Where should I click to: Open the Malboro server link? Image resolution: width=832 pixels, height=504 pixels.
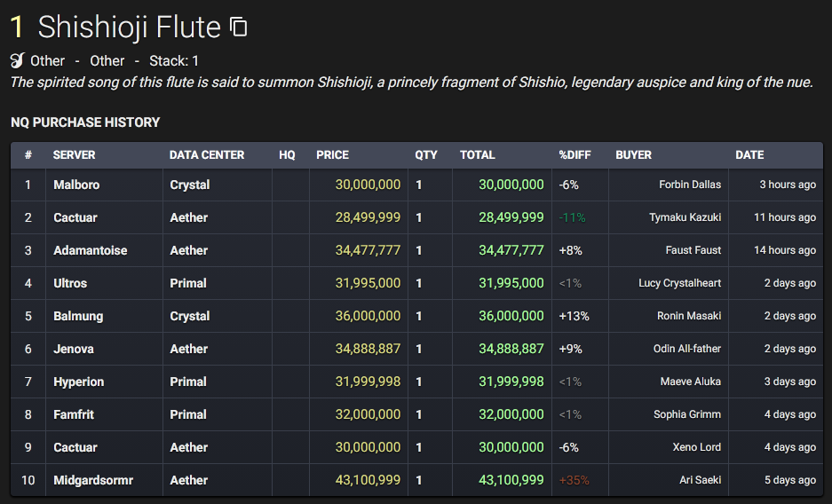point(76,185)
